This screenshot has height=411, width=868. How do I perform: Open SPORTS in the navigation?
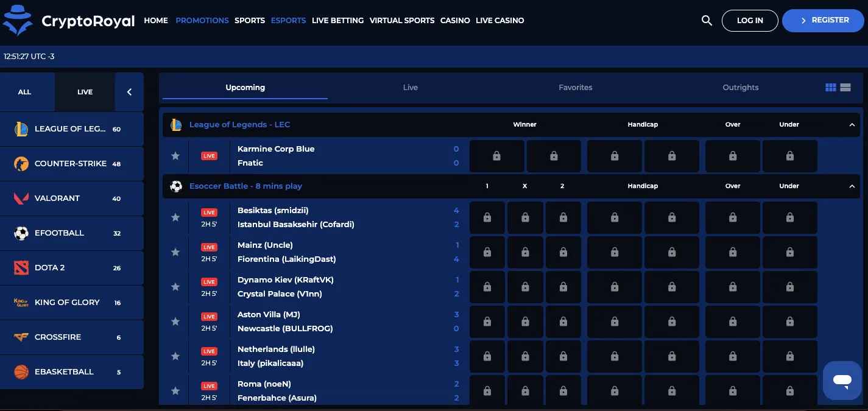tap(250, 21)
